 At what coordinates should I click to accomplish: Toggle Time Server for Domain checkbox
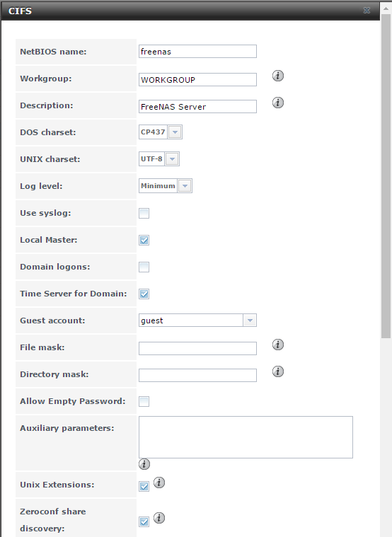144,294
